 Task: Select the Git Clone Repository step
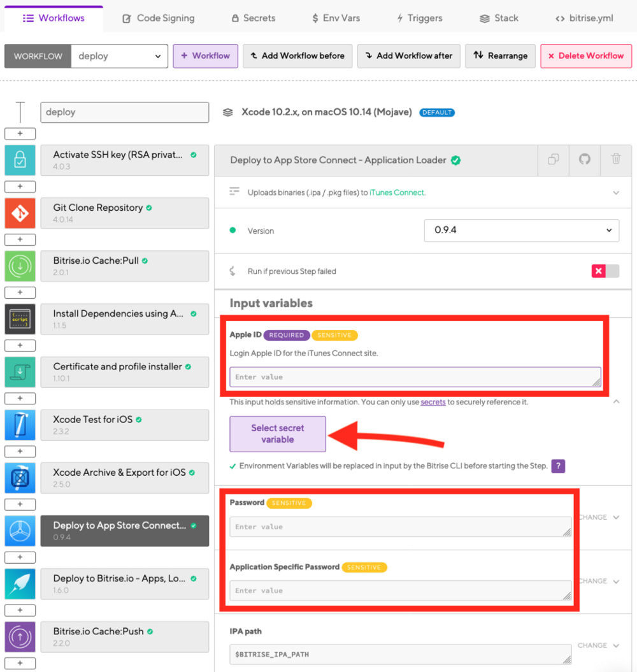pos(125,213)
